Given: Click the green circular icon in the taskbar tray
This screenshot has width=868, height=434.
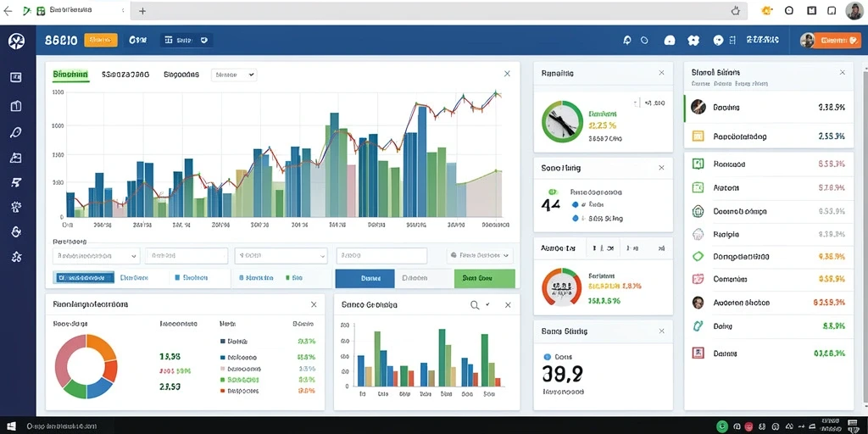Looking at the screenshot, I should pos(721,427).
